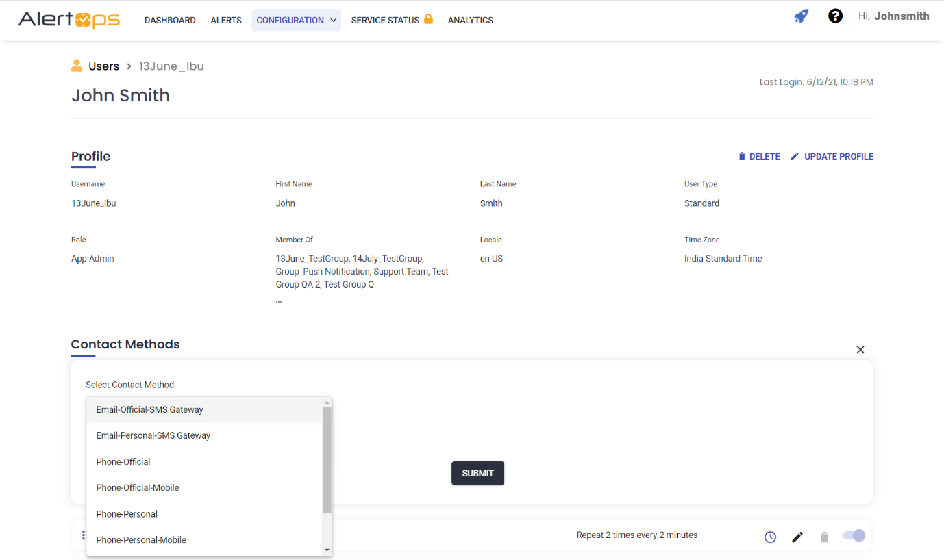Expand the Configuration dropdown menu
This screenshot has width=944, height=560.
pos(296,21)
